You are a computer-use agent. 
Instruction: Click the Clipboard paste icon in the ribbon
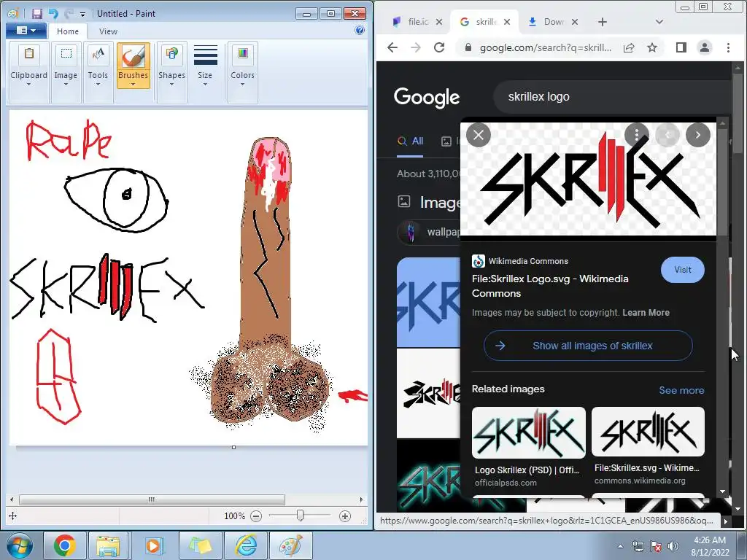(29, 53)
